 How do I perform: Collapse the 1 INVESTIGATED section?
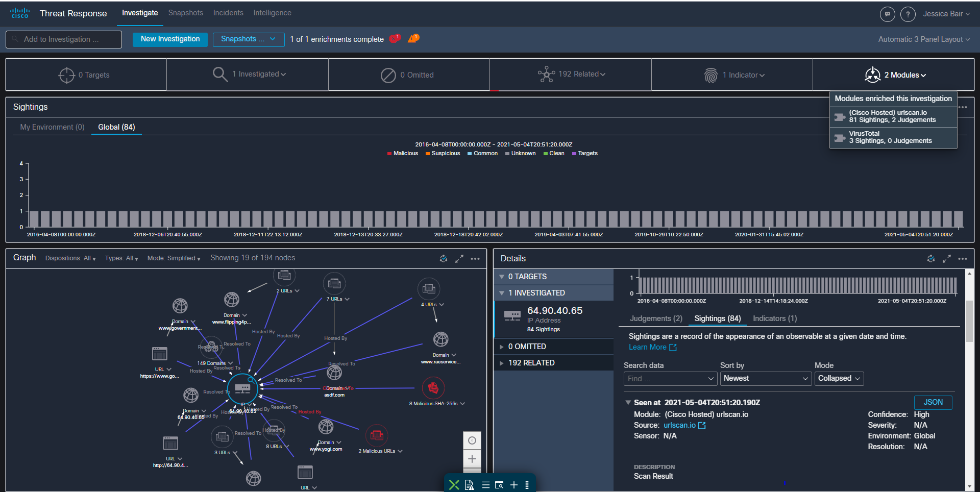[502, 293]
